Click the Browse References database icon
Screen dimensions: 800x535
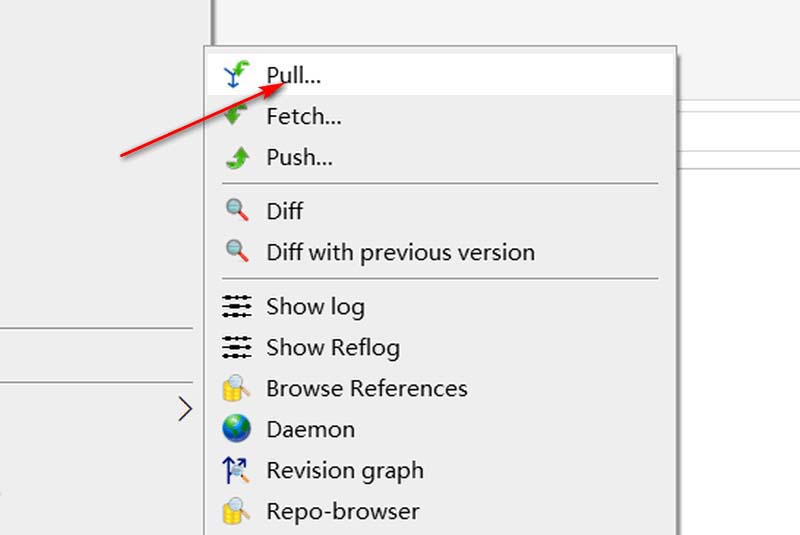pos(236,388)
